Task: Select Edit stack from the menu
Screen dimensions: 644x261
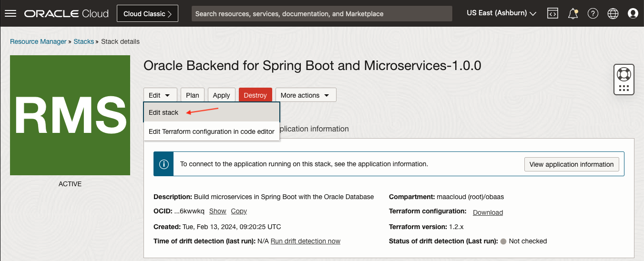Action: click(x=164, y=112)
